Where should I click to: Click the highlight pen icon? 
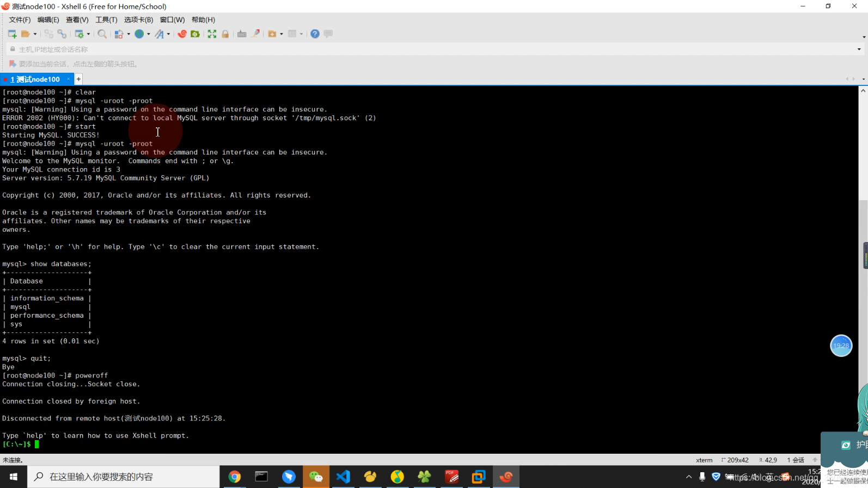click(255, 34)
